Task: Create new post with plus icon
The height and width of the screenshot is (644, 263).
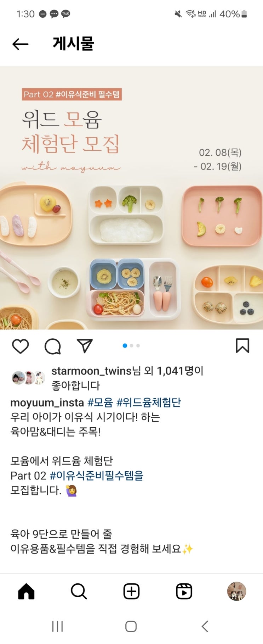Action: [131, 591]
